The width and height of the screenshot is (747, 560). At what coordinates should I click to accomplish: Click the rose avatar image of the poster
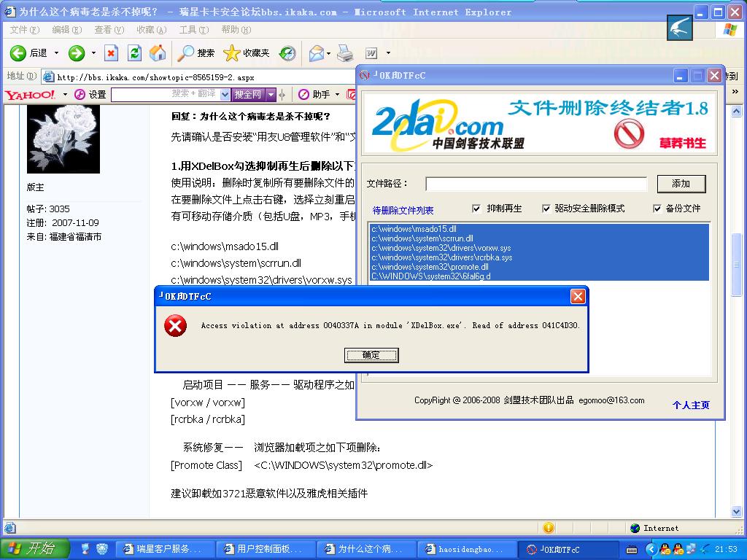click(63, 139)
